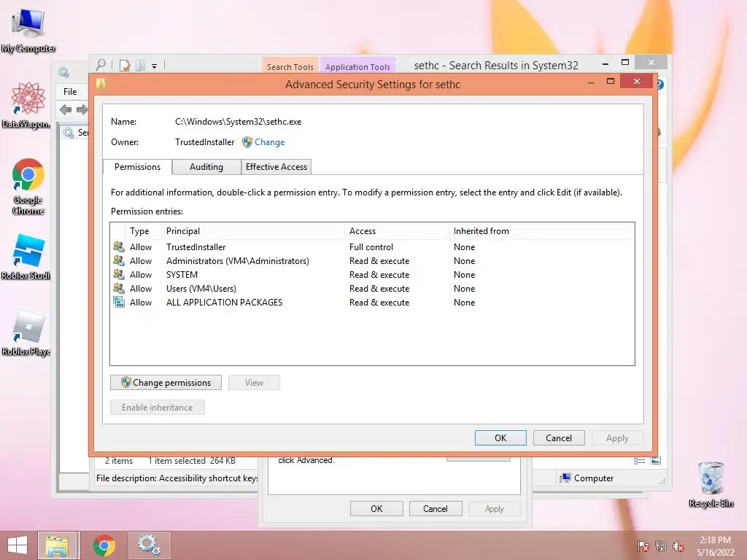Open the Recycle Bin

(x=711, y=484)
